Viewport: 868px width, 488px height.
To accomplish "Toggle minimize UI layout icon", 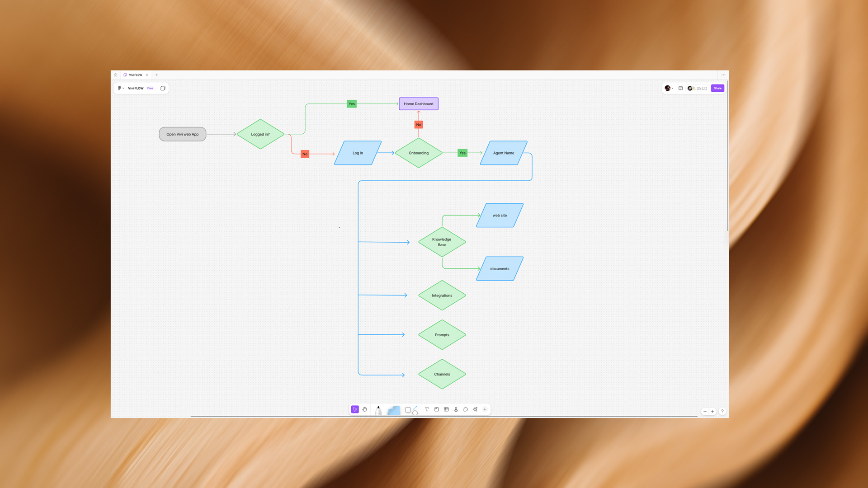I will [x=680, y=88].
